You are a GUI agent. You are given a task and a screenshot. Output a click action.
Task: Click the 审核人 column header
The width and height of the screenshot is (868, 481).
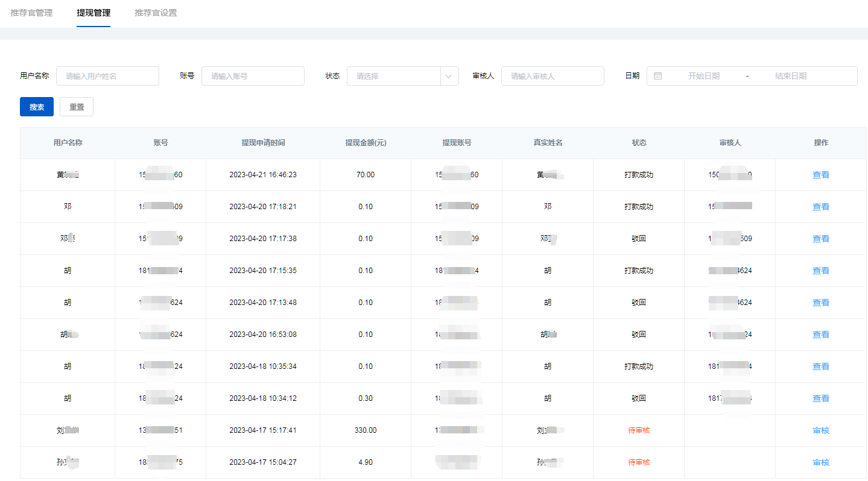click(730, 143)
